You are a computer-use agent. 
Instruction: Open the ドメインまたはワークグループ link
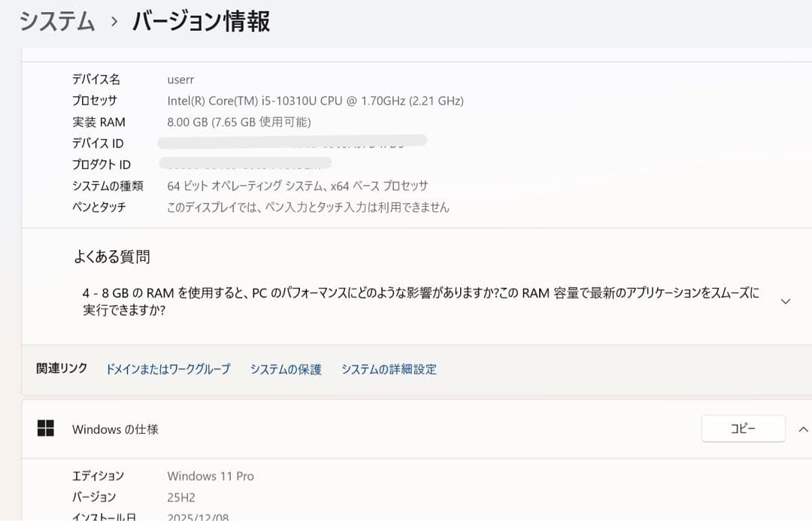[168, 369]
